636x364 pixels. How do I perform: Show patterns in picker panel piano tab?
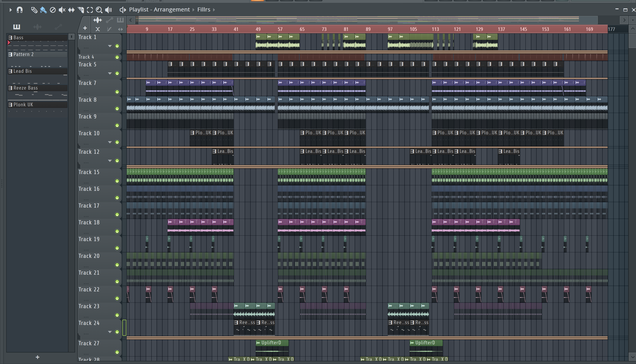coord(17,27)
